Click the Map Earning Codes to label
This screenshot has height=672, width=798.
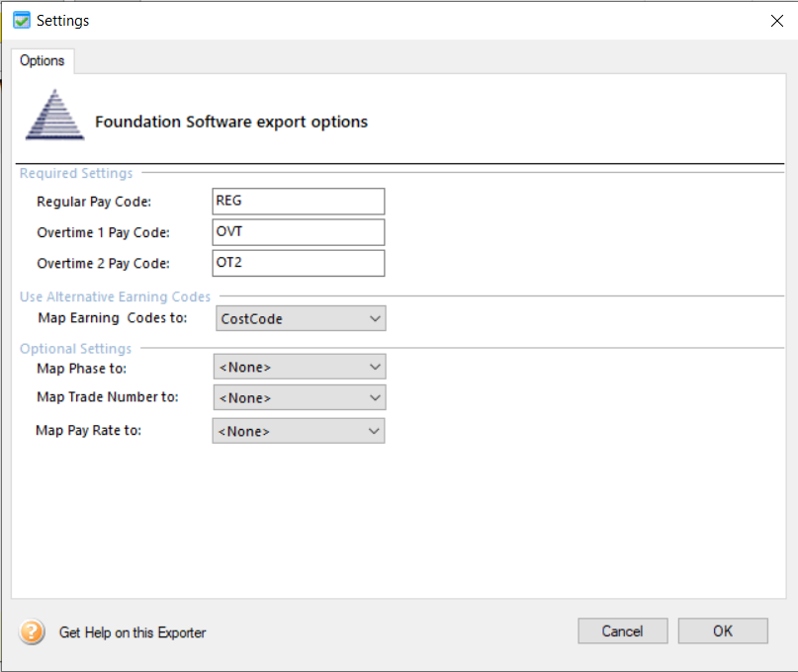pyautogui.click(x=113, y=318)
